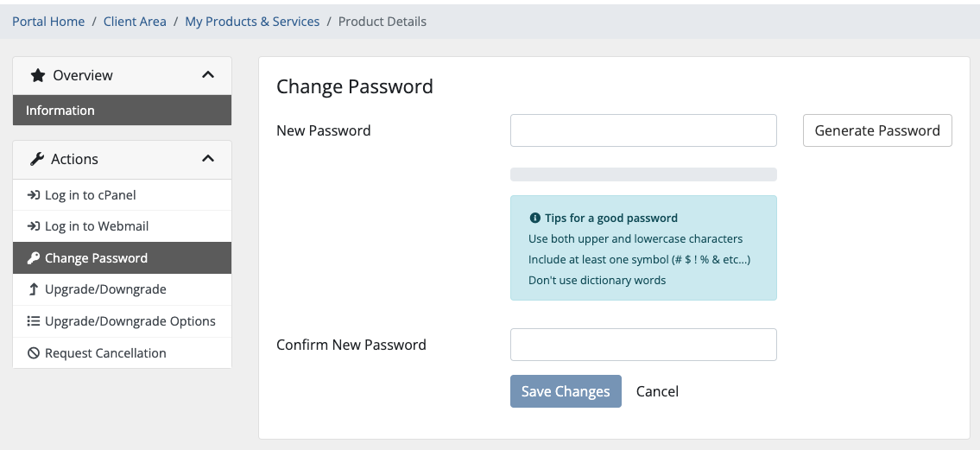Viewport: 980px width, 450px height.
Task: Go to Portal Home breadcrumb
Action: tap(48, 22)
